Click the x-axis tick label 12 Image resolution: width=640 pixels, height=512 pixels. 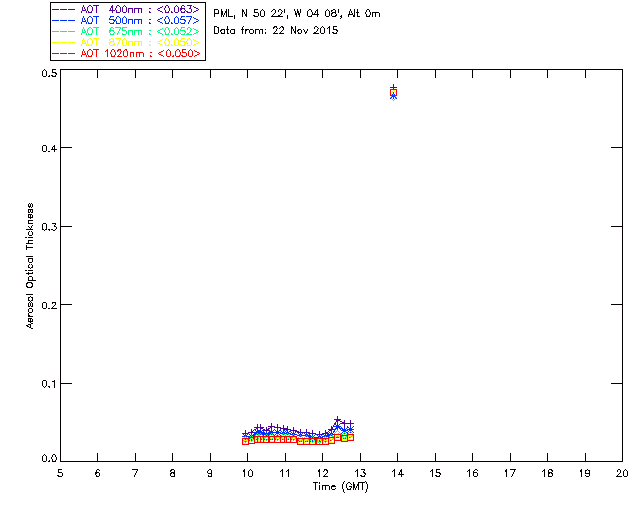coord(322,473)
